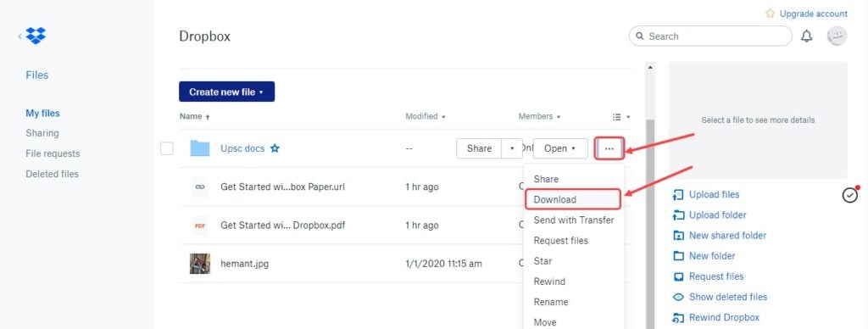Open notifications bell icon
The width and height of the screenshot is (868, 329).
807,36
